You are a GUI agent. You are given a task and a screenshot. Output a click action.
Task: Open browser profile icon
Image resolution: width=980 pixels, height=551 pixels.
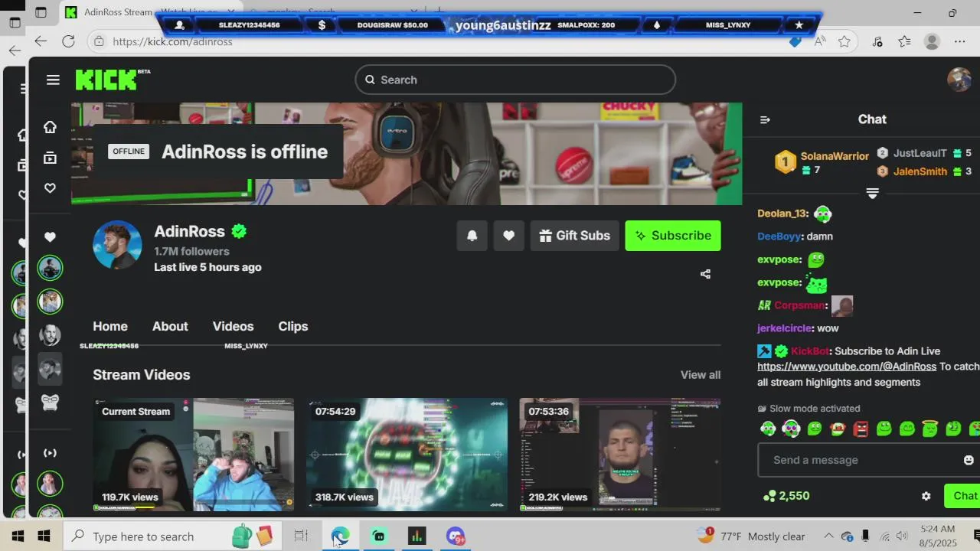(x=932, y=41)
